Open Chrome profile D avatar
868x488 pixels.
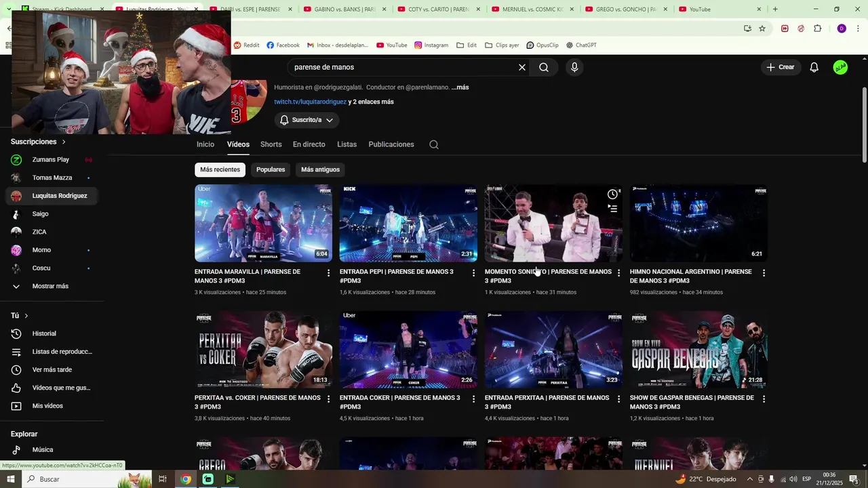(x=842, y=28)
